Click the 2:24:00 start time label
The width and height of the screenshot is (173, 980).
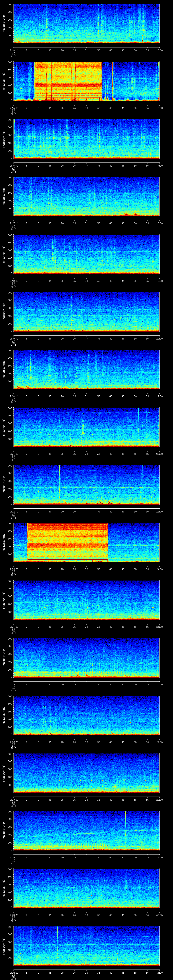[14, 627]
